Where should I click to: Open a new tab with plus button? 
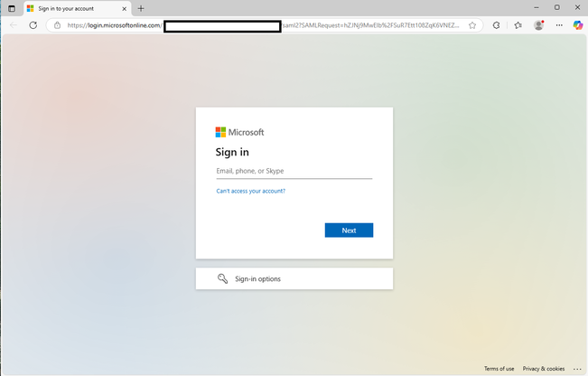click(141, 8)
